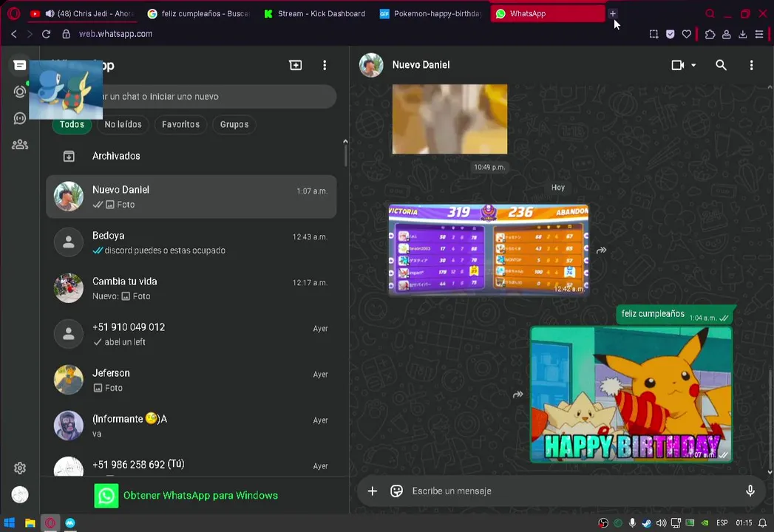Open Windows Start menu

tap(10, 522)
